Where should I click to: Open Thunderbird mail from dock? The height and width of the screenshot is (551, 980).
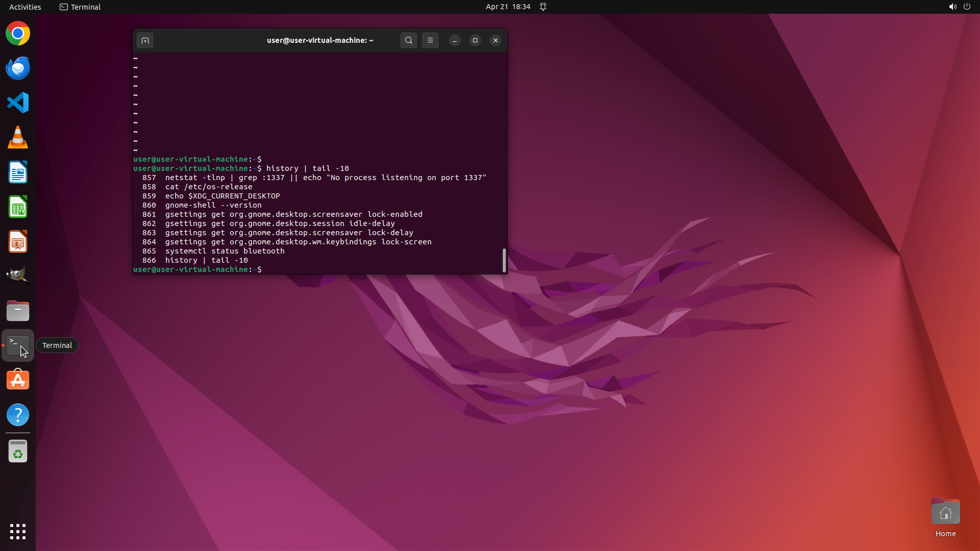pos(18,68)
